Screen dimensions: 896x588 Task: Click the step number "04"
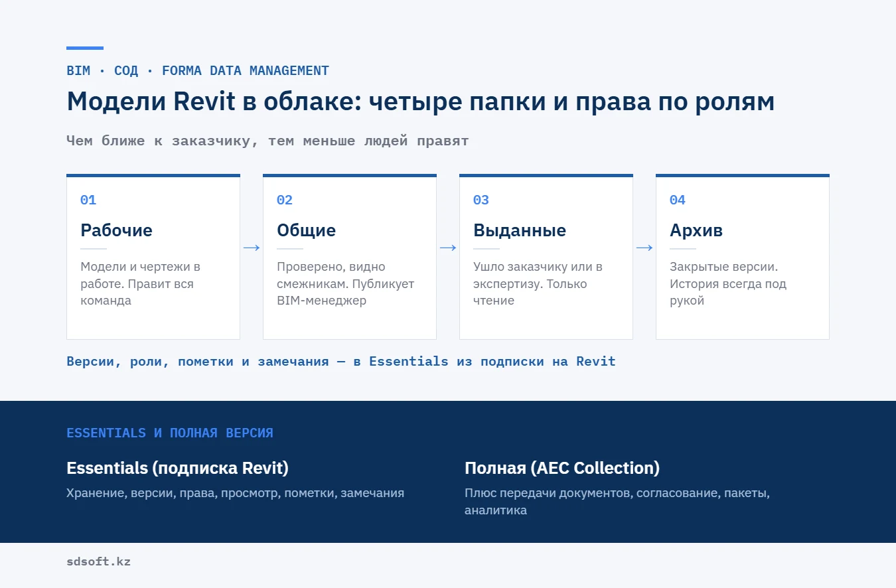[x=678, y=200]
